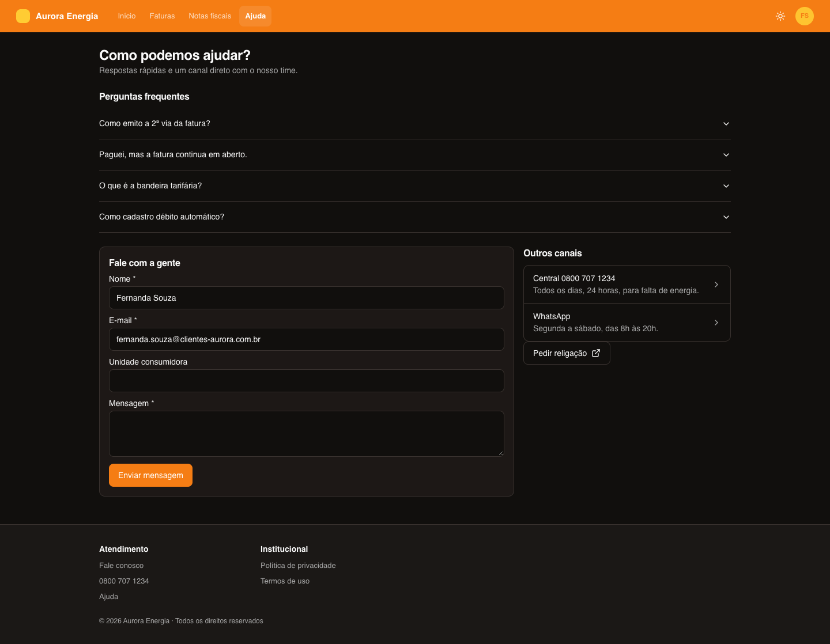Click the 'Perguntas frequentes' heading
830x644 pixels.
coord(144,97)
